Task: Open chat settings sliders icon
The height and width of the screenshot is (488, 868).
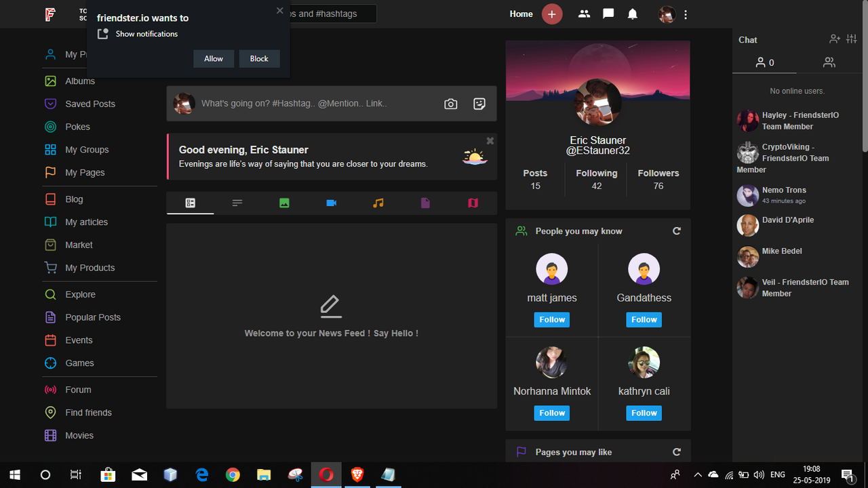Action: 852,39
